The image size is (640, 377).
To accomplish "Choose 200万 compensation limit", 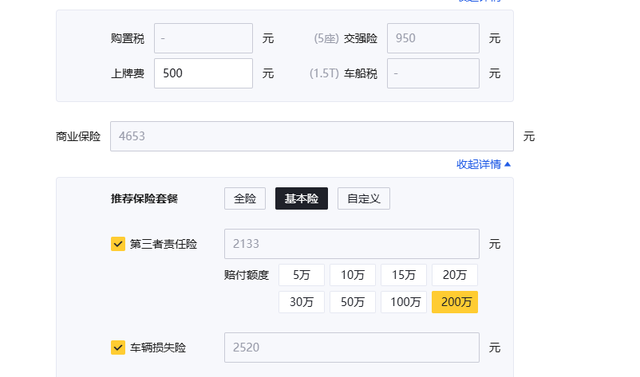I will (x=455, y=302).
